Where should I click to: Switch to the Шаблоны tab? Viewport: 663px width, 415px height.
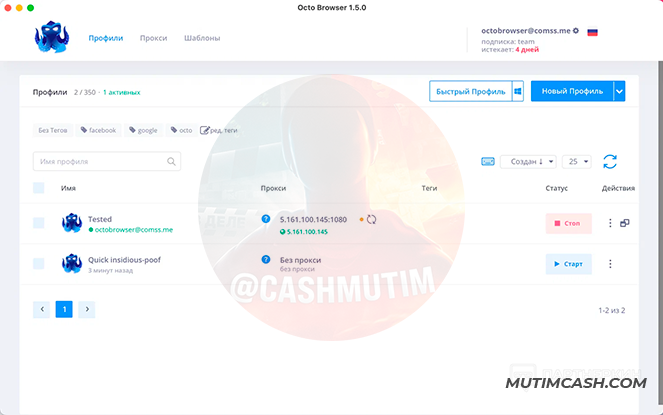[202, 38]
